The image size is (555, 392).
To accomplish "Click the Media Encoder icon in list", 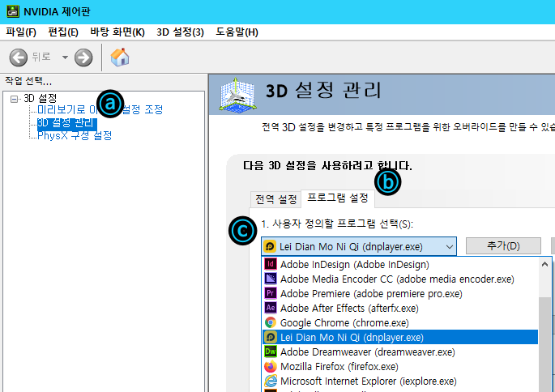I will (271, 279).
